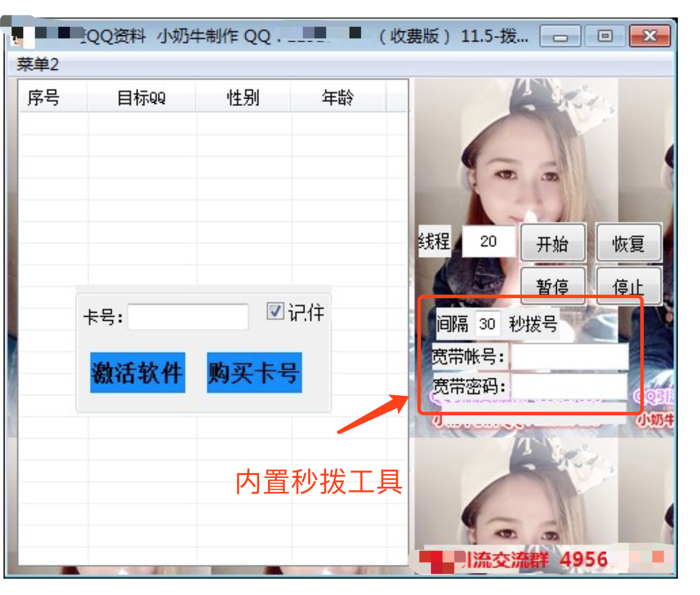Viewport: 700px width, 595px height.
Task: Click the 序号 column header
Action: tap(53, 97)
